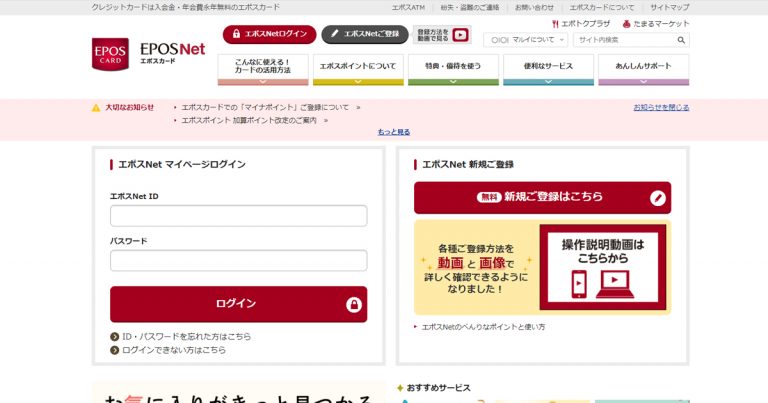Click the search magnifier icon
This screenshot has width=768, height=403.
click(681, 40)
